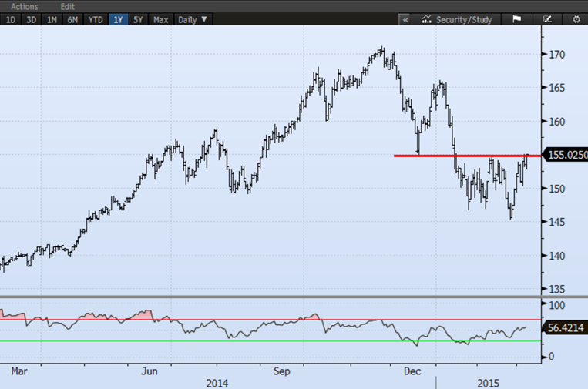Viewport: 588px width, 389px height.
Task: Select the 1D time range
Action: 11,19
